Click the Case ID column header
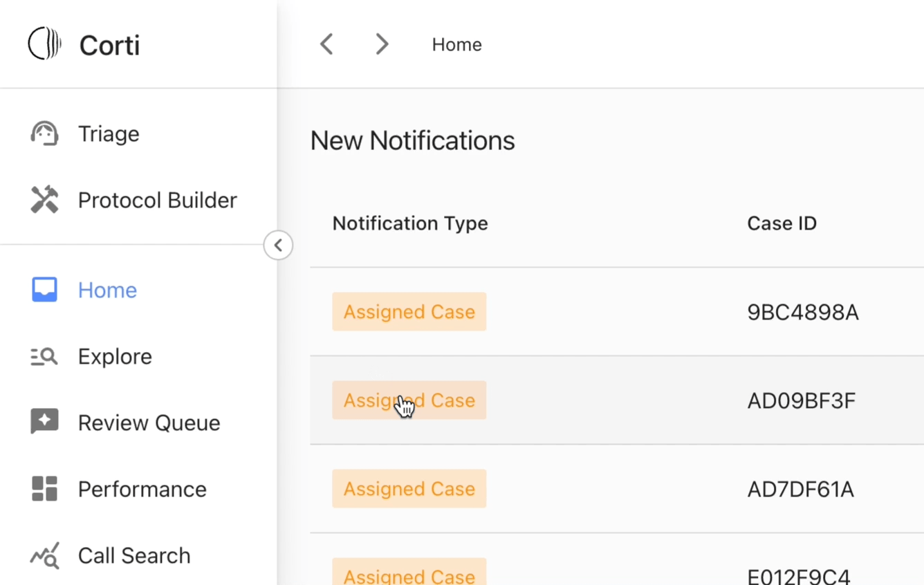The height and width of the screenshot is (585, 924). click(x=782, y=223)
